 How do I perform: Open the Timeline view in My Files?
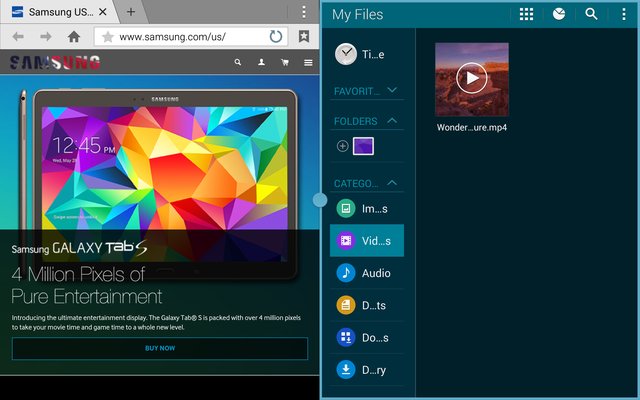(367, 54)
